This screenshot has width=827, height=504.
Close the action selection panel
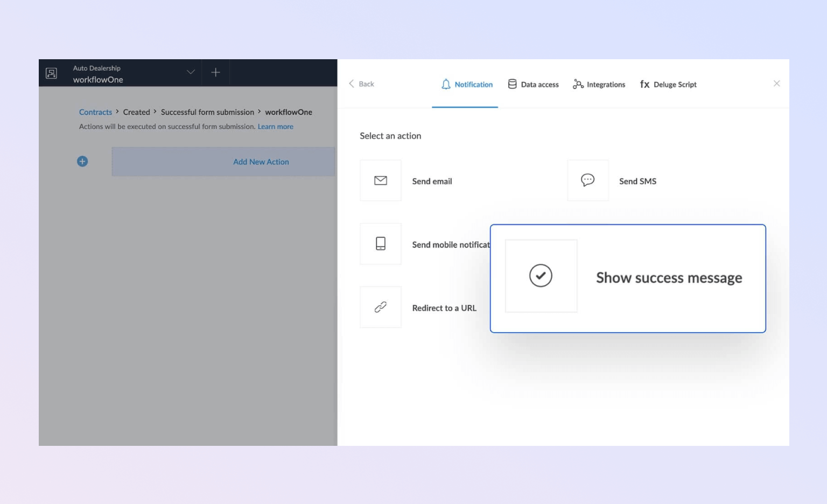click(x=776, y=83)
